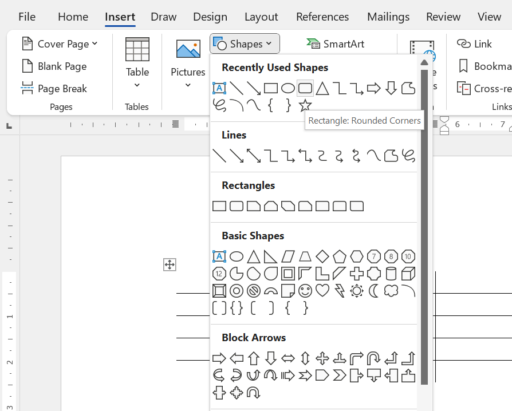The width and height of the screenshot is (512, 411).
Task: Select the right block arrow
Action: tap(219, 359)
